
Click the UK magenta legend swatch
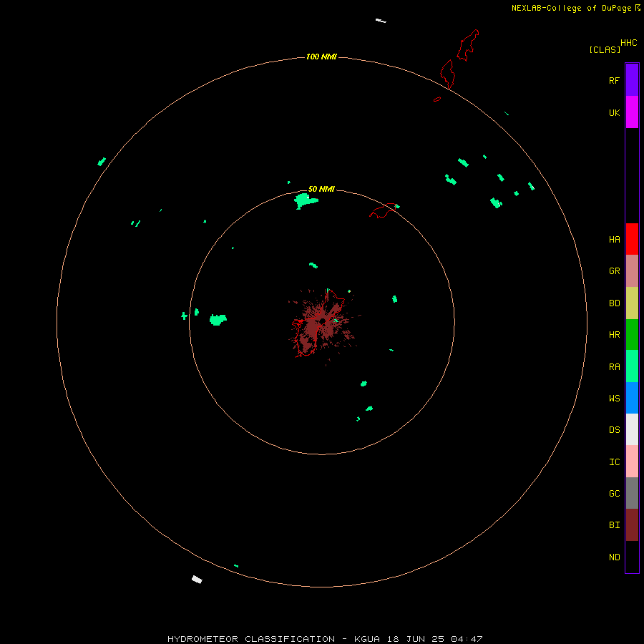(x=632, y=112)
